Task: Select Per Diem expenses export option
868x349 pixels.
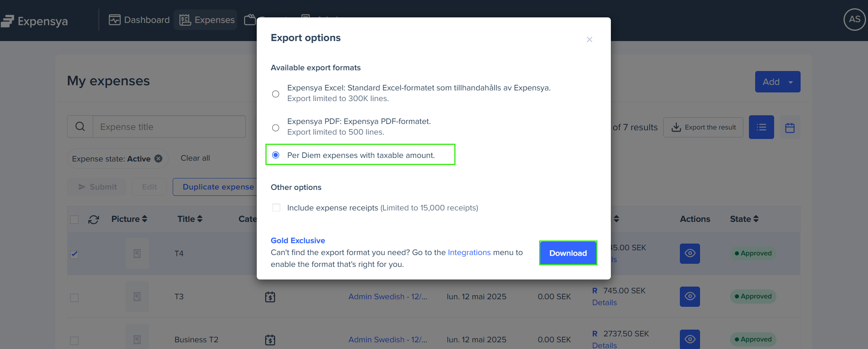Action: pyautogui.click(x=276, y=155)
